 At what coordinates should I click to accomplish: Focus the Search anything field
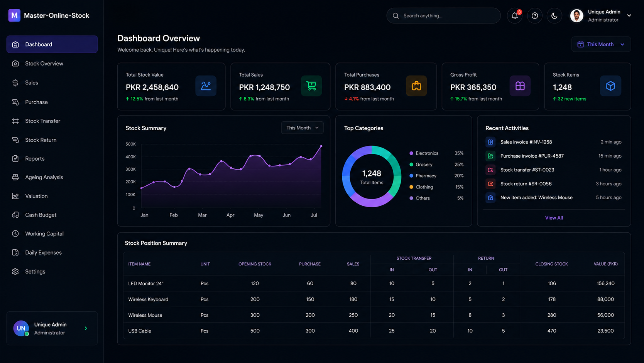click(443, 16)
